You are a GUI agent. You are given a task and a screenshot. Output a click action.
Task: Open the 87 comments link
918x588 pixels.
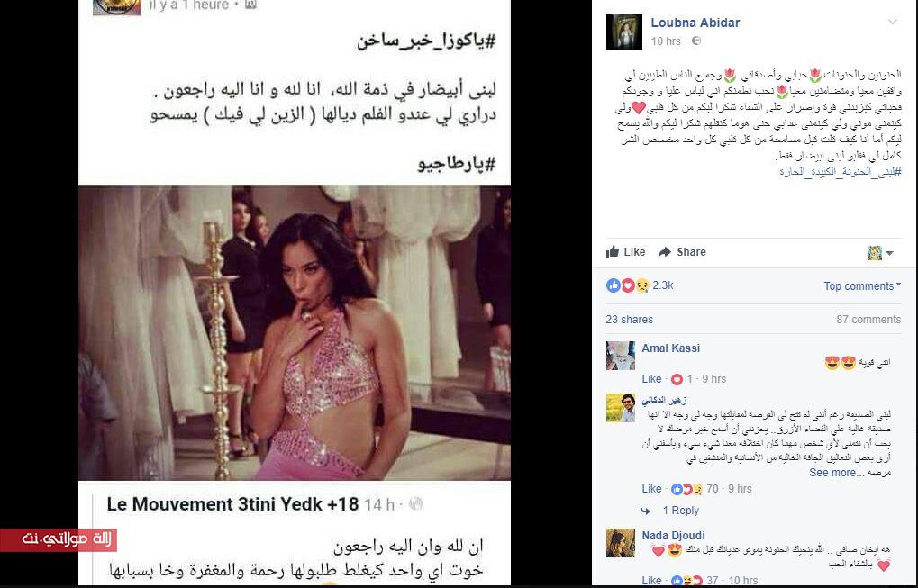(868, 320)
